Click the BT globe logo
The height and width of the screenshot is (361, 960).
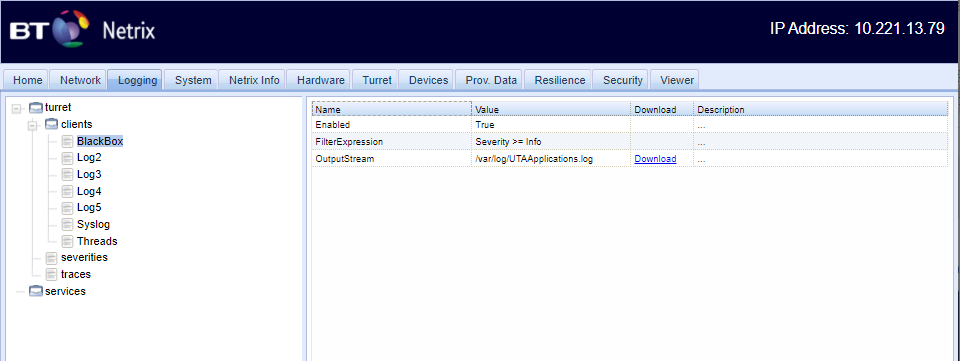(x=71, y=29)
